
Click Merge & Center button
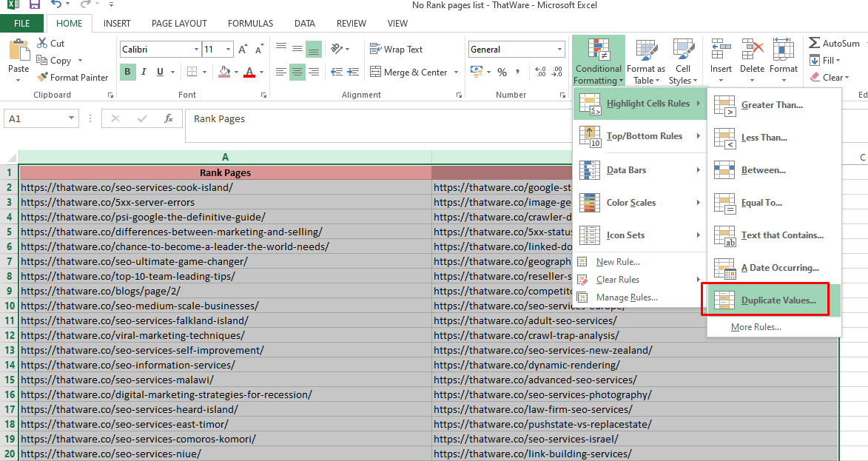pyautogui.click(x=408, y=72)
